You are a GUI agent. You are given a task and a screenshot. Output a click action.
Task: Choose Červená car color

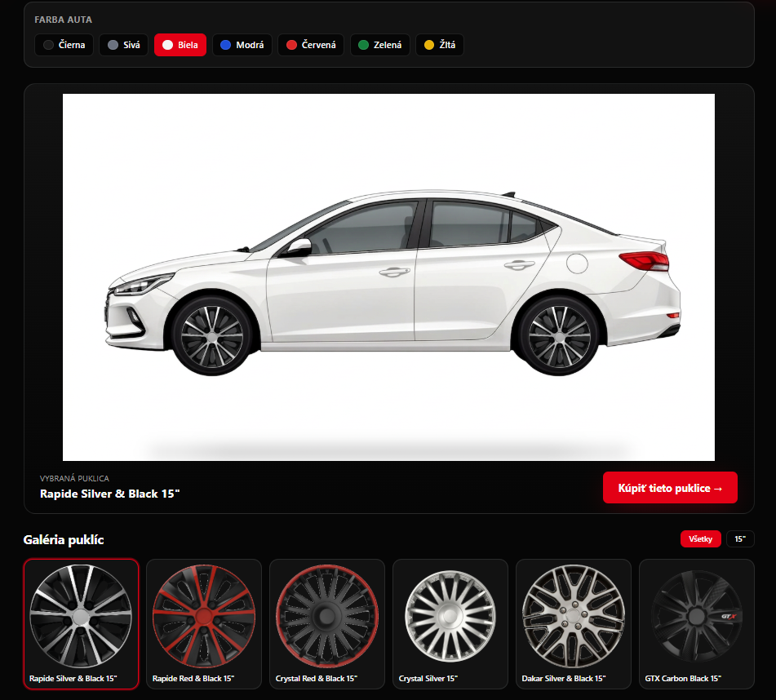[311, 45]
